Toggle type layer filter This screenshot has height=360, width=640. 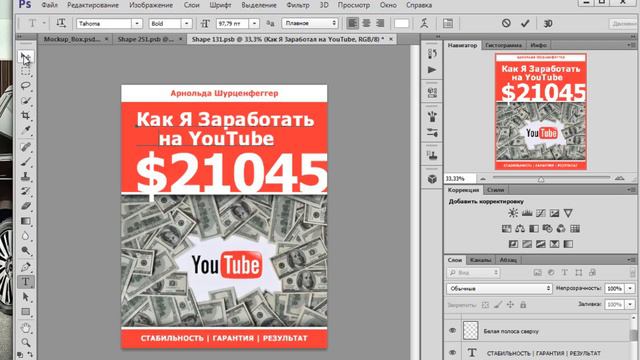pos(564,272)
